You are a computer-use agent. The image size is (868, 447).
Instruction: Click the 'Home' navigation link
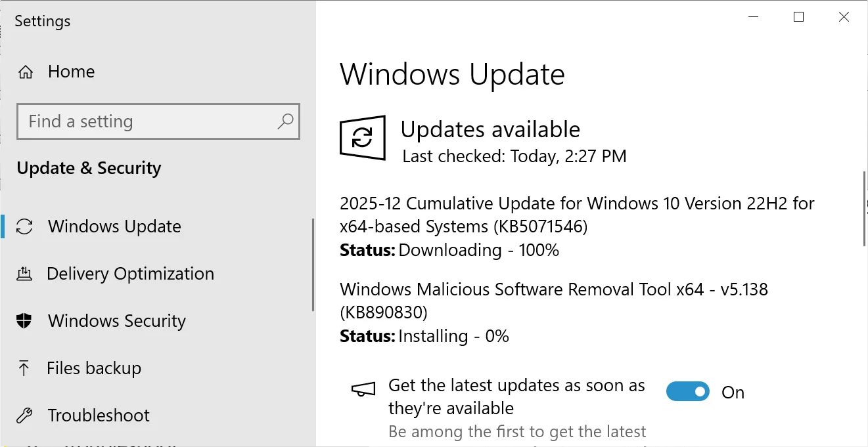pos(70,72)
